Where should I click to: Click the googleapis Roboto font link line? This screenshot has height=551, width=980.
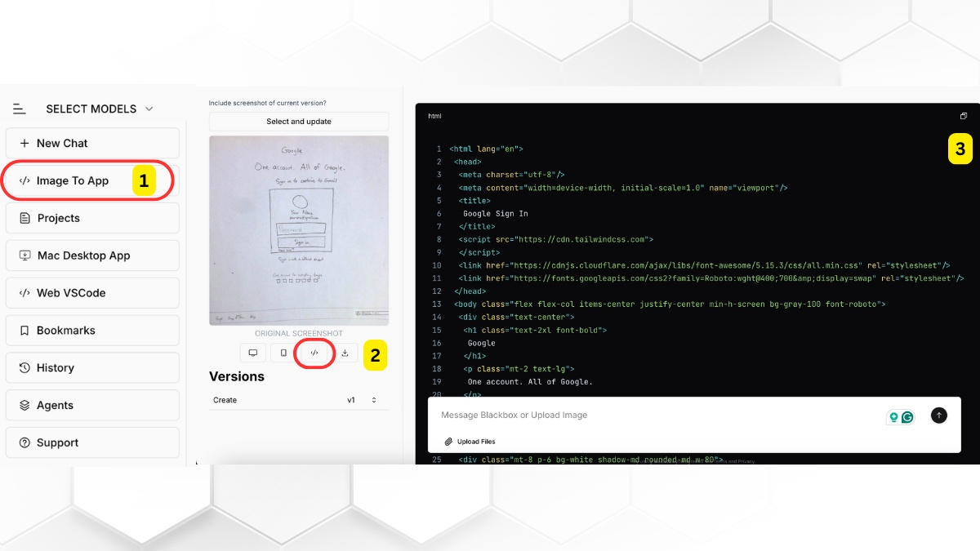point(711,278)
